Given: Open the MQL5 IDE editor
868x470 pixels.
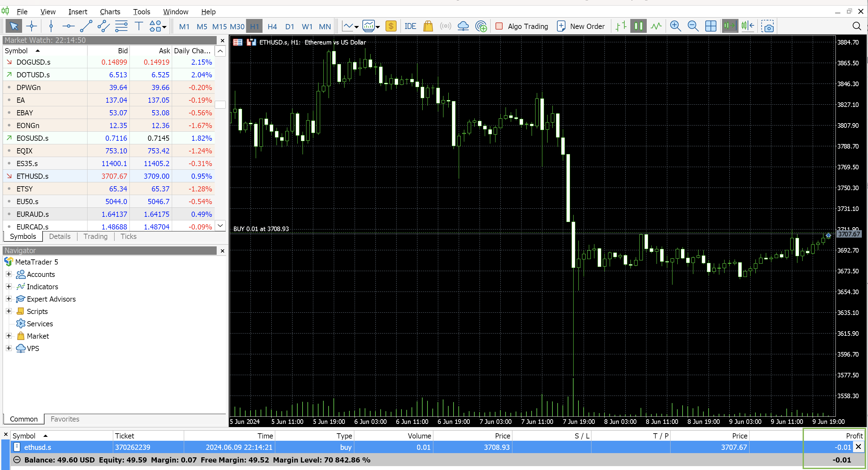Looking at the screenshot, I should pos(410,26).
